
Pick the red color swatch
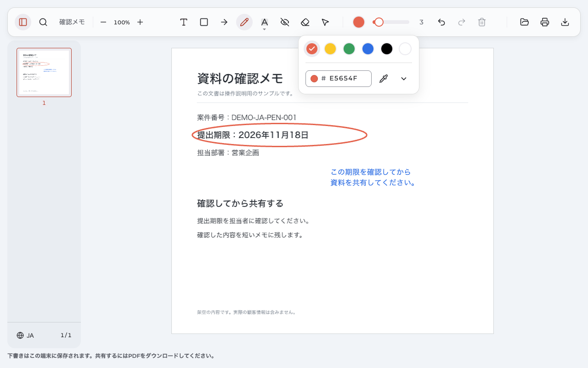tap(312, 49)
